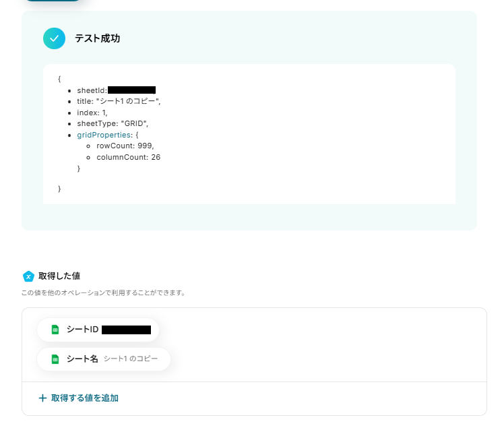Click the test success checkmark icon
This screenshot has height=430, width=504.
[54, 38]
